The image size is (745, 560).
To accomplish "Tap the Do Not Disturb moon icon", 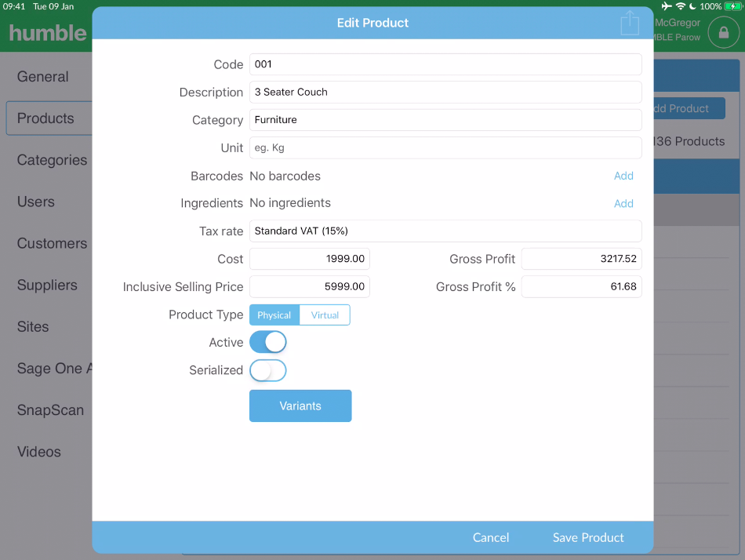I will click(692, 6).
